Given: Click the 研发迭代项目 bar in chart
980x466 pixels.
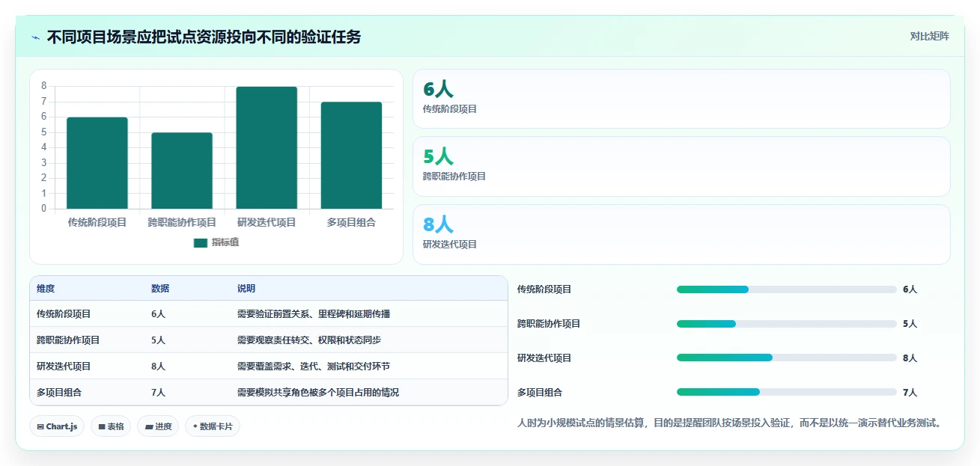Looking at the screenshot, I should (267, 147).
